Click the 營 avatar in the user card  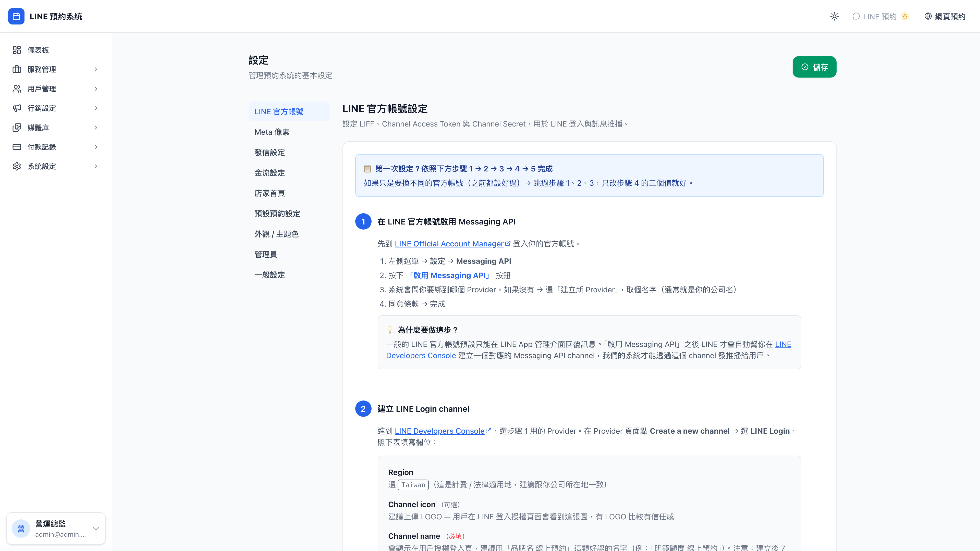[x=21, y=529]
